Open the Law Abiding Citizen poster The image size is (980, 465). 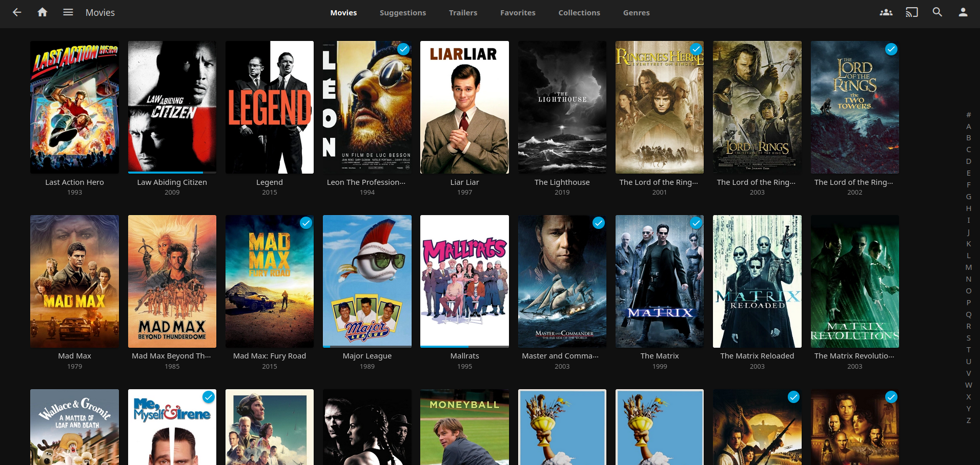pos(172,107)
